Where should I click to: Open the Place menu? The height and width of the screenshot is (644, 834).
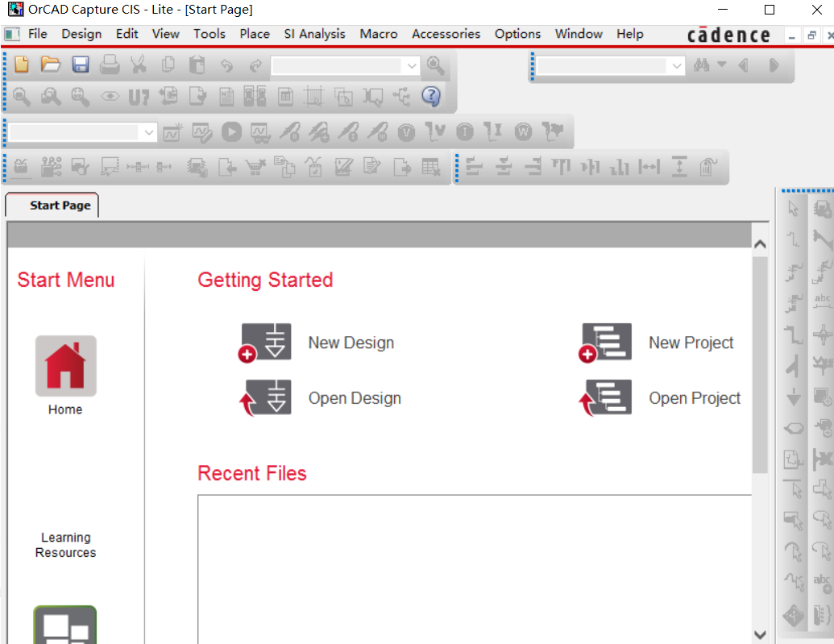coord(255,34)
